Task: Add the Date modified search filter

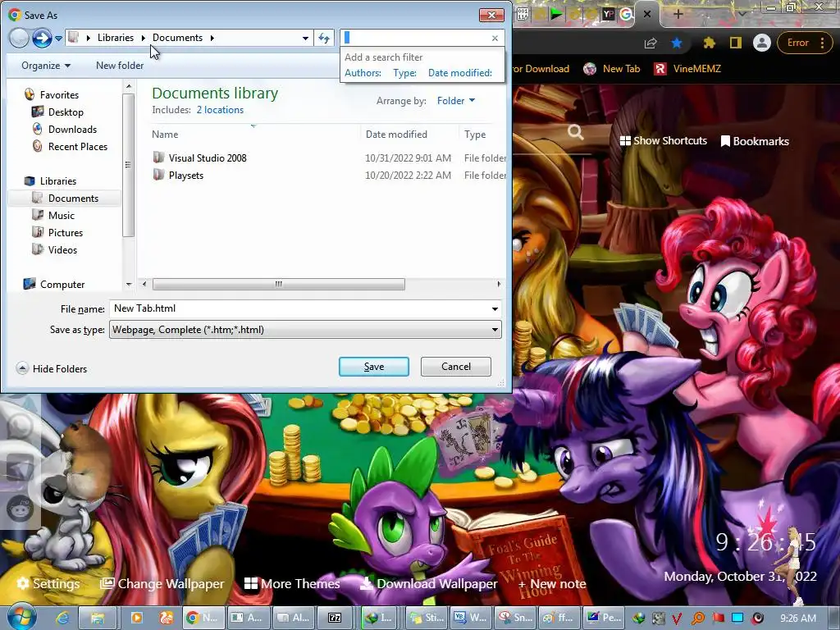Action: pyautogui.click(x=459, y=73)
